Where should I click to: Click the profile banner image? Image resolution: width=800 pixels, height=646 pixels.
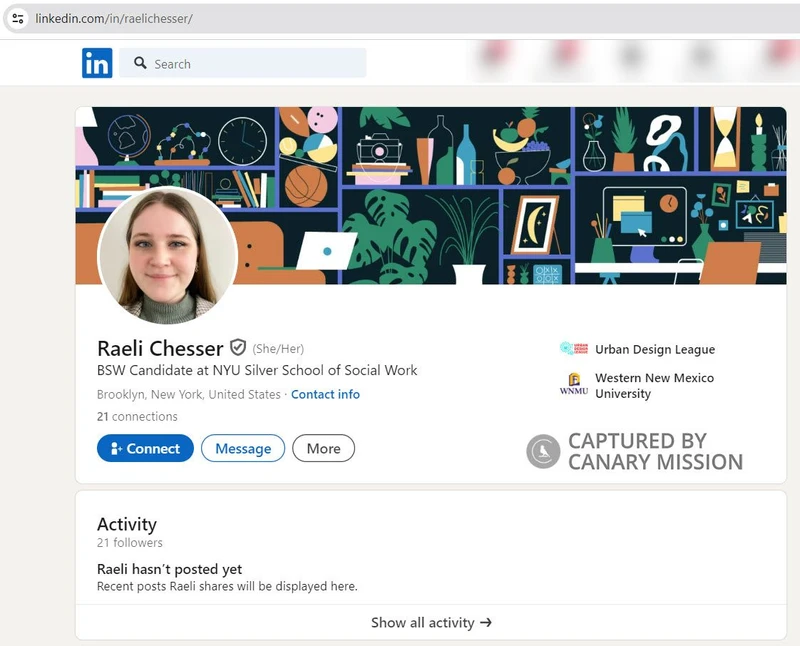pyautogui.click(x=431, y=195)
